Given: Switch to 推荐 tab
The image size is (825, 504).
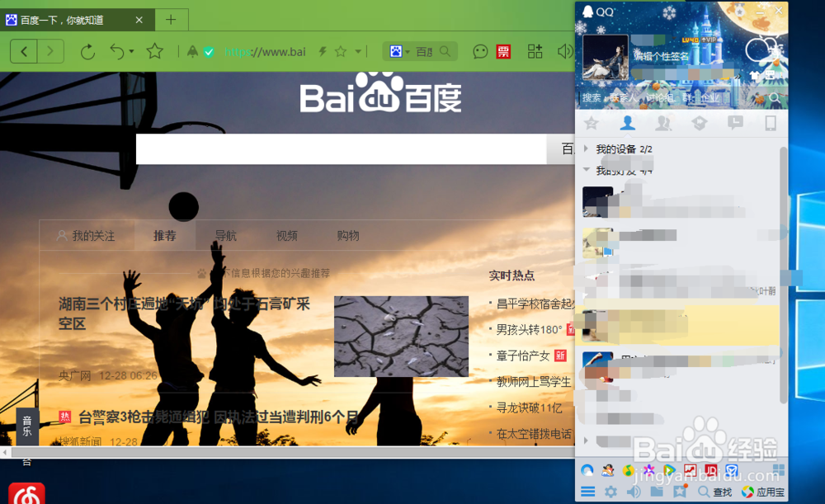Looking at the screenshot, I should pyautogui.click(x=165, y=236).
